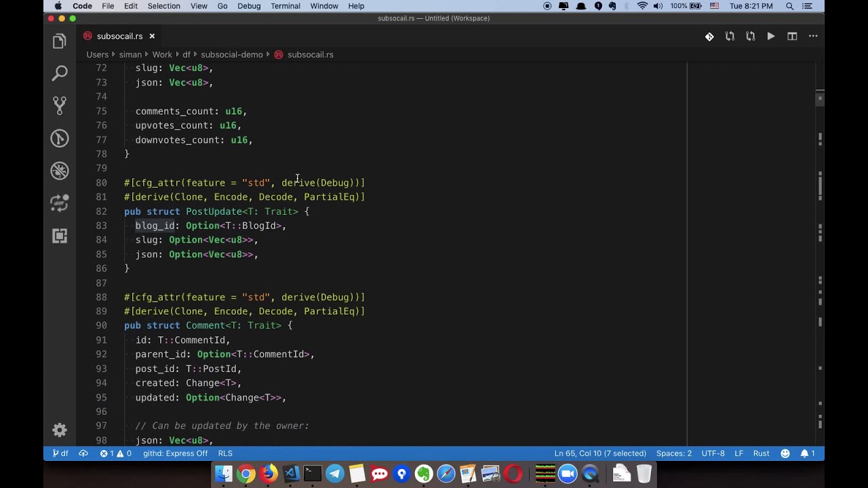Click the blog_id field on line 83
The image size is (868, 488).
click(x=155, y=226)
